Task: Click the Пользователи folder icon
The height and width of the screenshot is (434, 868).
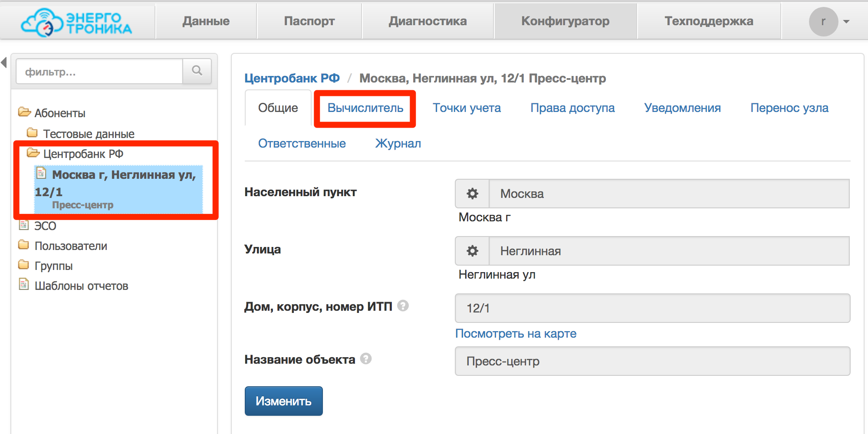Action: (23, 245)
